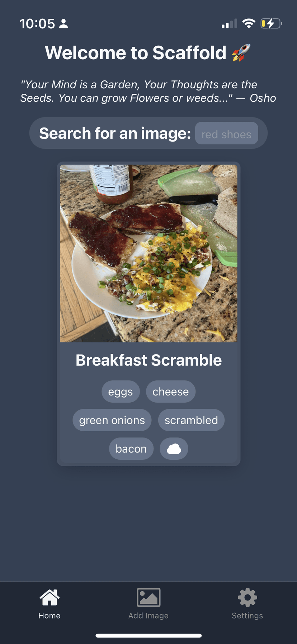Image resolution: width=297 pixels, height=644 pixels.
Task: Select the green onions tag
Action: point(112,420)
